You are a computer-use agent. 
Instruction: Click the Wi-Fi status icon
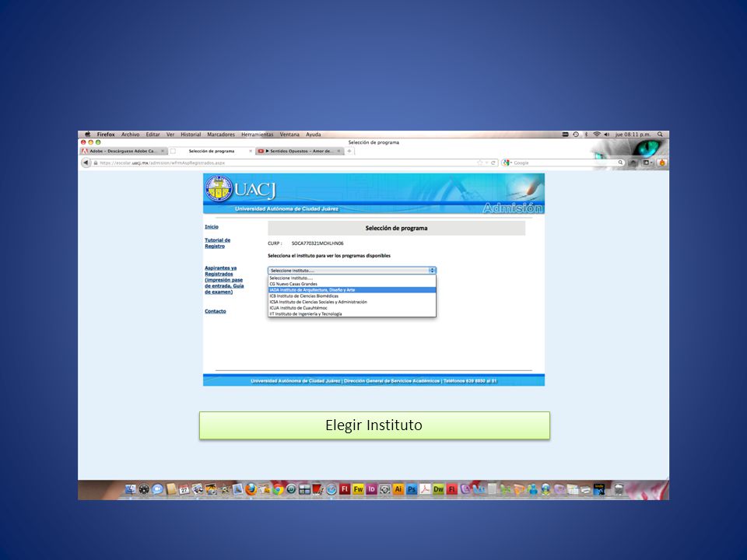pos(597,135)
